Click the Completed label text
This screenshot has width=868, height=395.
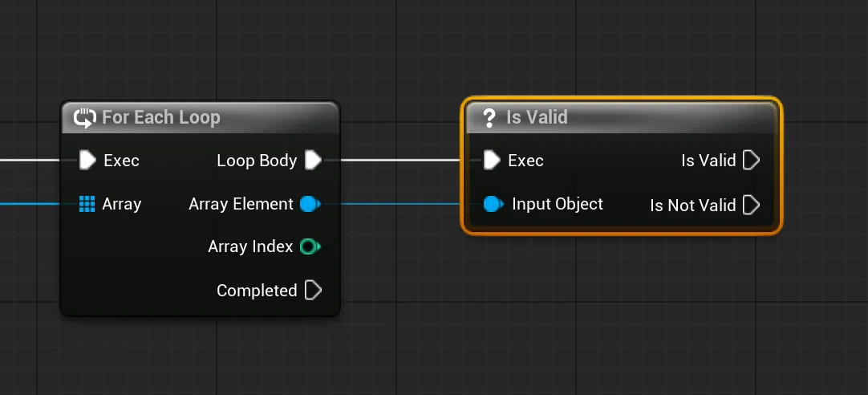point(257,291)
